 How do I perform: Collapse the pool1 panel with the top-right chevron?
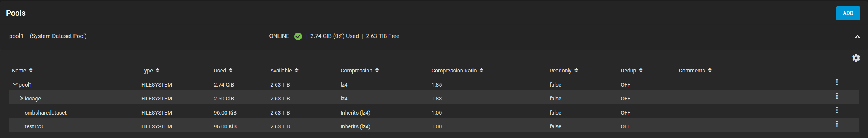tap(857, 37)
